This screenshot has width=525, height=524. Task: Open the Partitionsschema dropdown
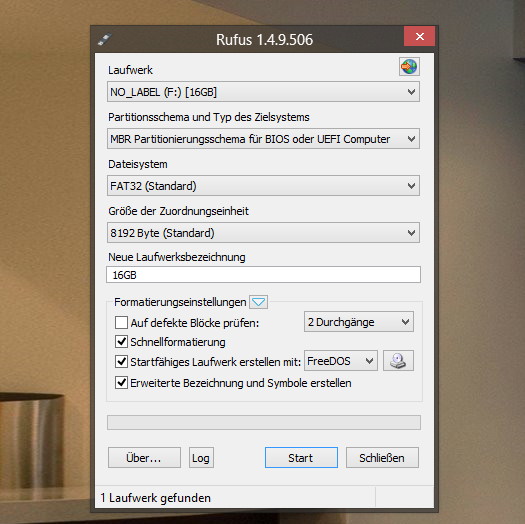(x=263, y=139)
